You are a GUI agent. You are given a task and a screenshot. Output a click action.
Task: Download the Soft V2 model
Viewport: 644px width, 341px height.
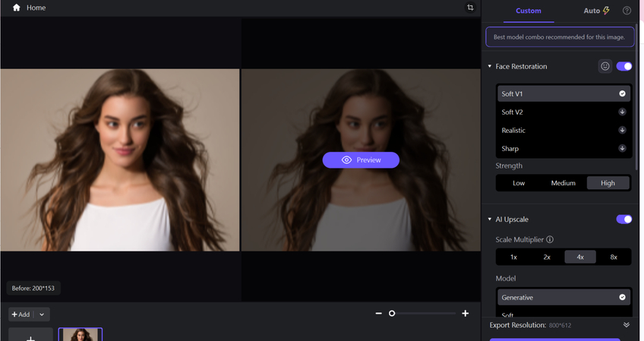[x=622, y=112]
